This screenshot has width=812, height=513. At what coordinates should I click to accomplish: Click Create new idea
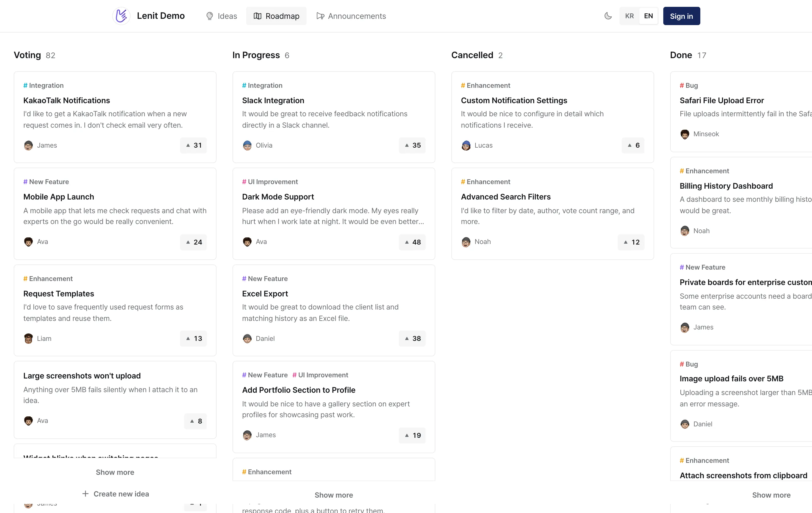tap(115, 494)
